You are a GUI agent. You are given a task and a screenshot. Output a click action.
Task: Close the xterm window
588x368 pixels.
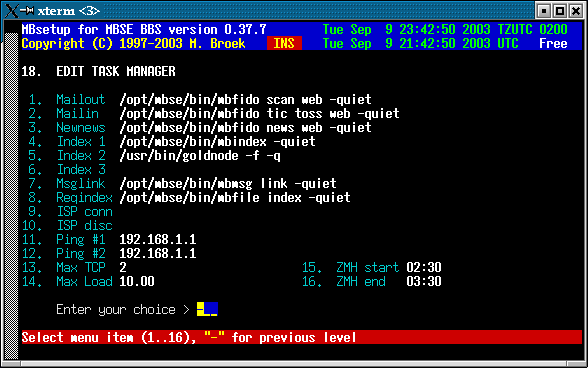(576, 11)
